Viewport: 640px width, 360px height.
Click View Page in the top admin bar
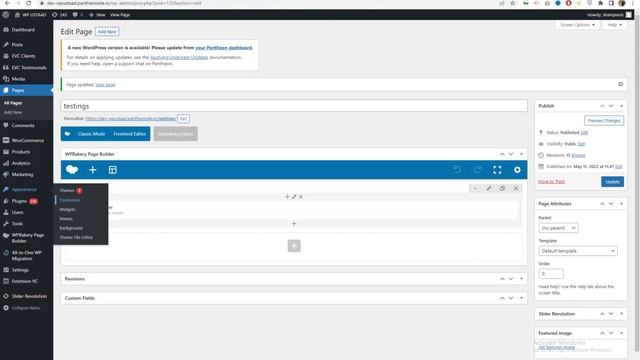(120, 15)
